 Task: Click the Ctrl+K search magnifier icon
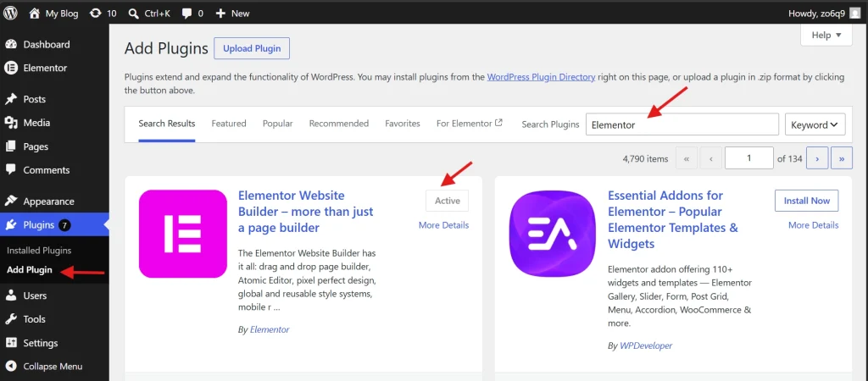coord(133,14)
